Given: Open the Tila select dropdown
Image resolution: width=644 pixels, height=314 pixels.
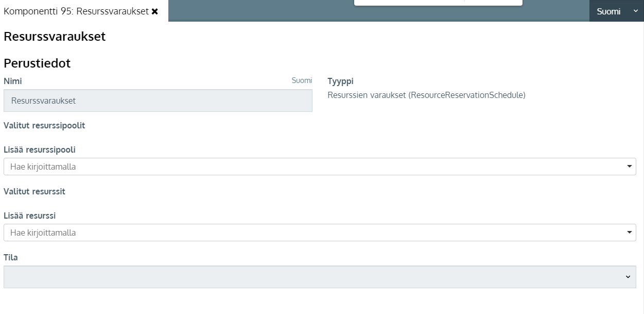Looking at the screenshot, I should (320, 277).
